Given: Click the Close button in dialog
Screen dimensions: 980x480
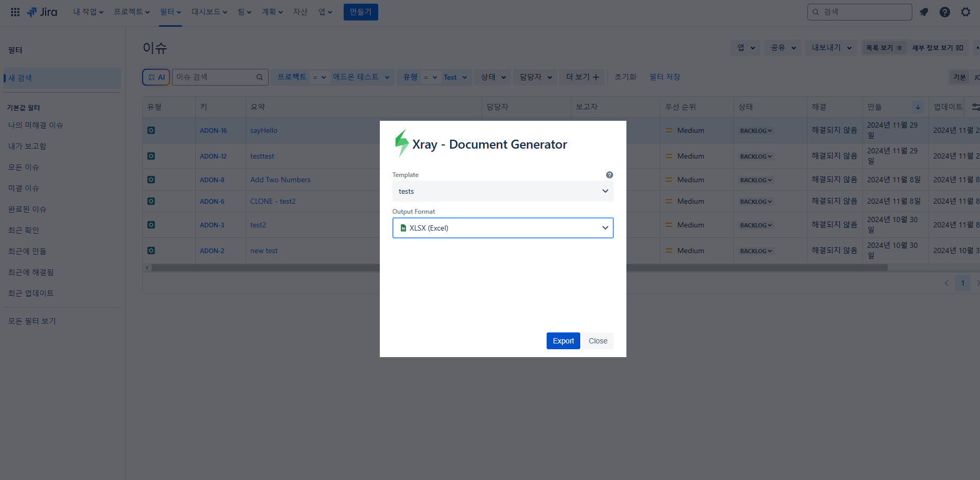Looking at the screenshot, I should (598, 341).
